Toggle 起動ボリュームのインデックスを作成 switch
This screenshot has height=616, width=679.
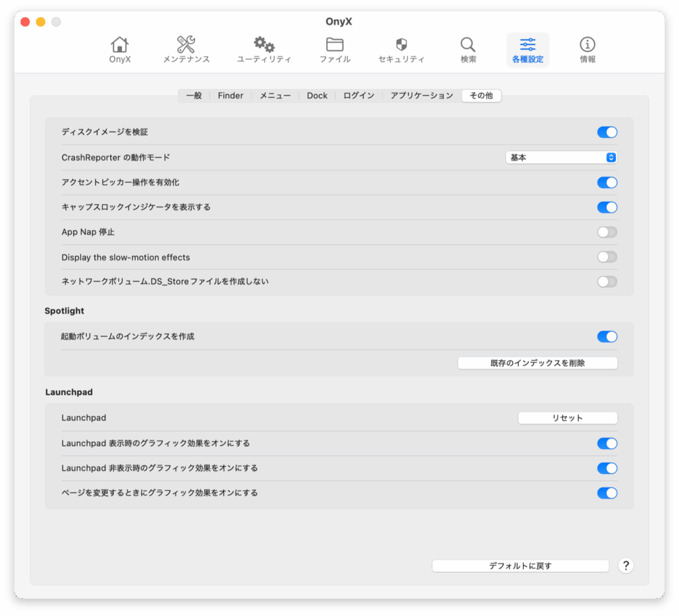pos(607,337)
